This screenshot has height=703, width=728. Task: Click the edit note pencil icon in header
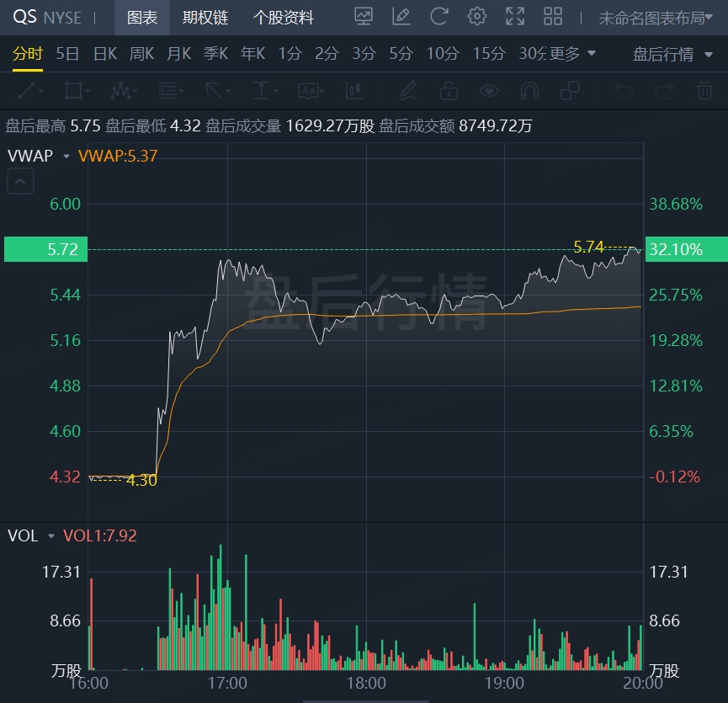pos(401,17)
